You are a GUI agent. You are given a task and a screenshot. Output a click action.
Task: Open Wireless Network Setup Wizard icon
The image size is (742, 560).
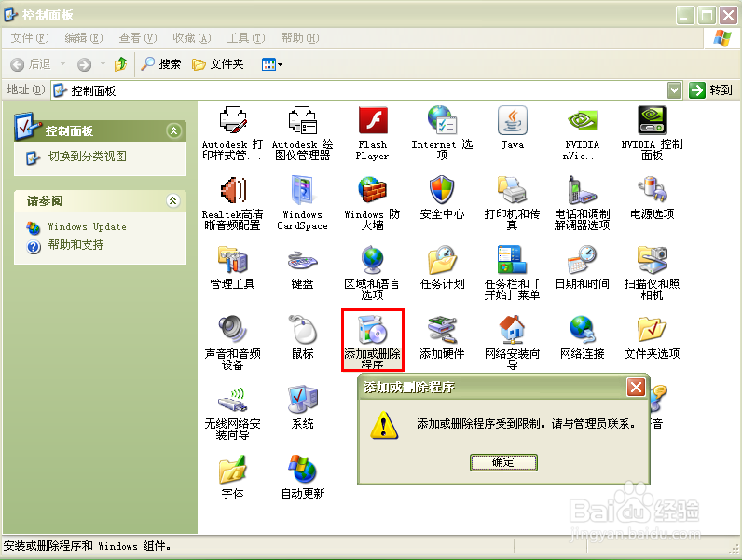coord(232,413)
